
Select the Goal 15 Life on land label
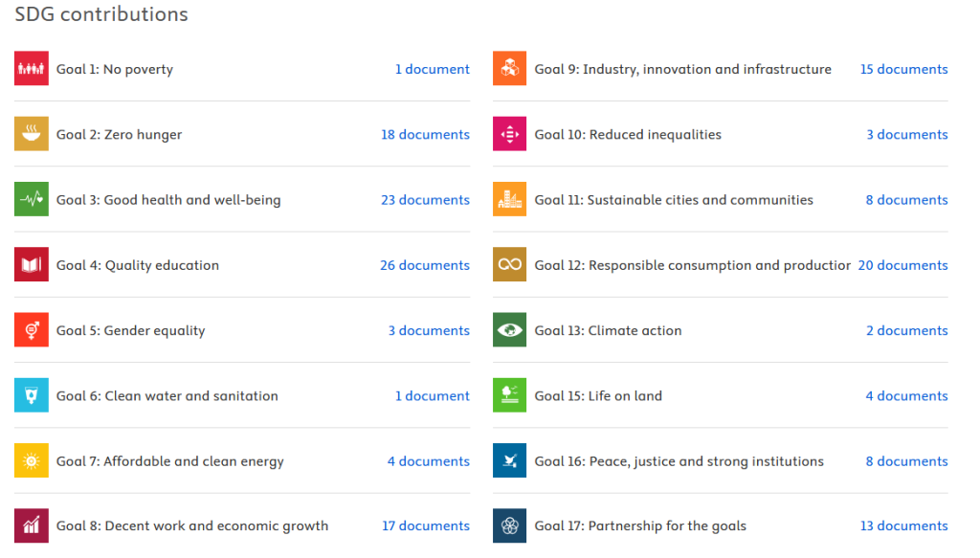click(598, 395)
